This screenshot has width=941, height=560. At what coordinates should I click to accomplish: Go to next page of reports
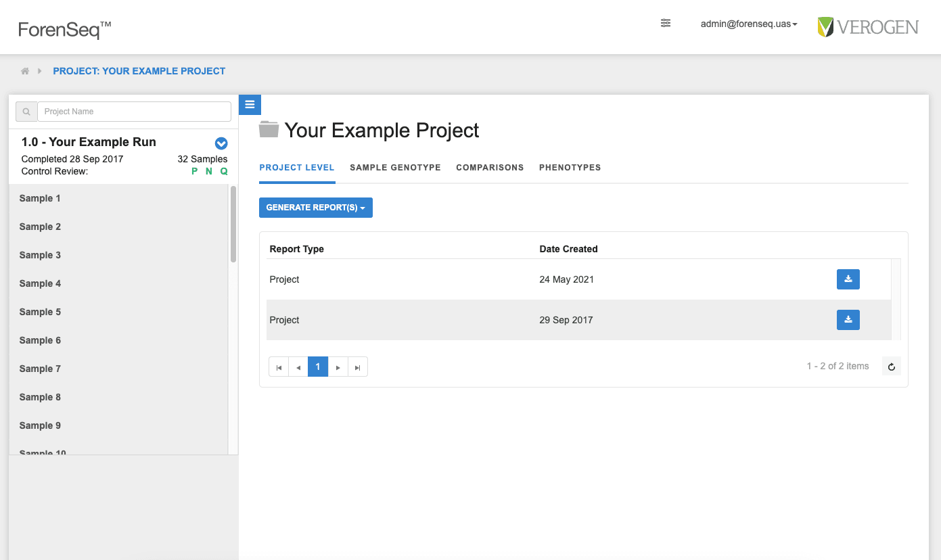pyautogui.click(x=338, y=367)
